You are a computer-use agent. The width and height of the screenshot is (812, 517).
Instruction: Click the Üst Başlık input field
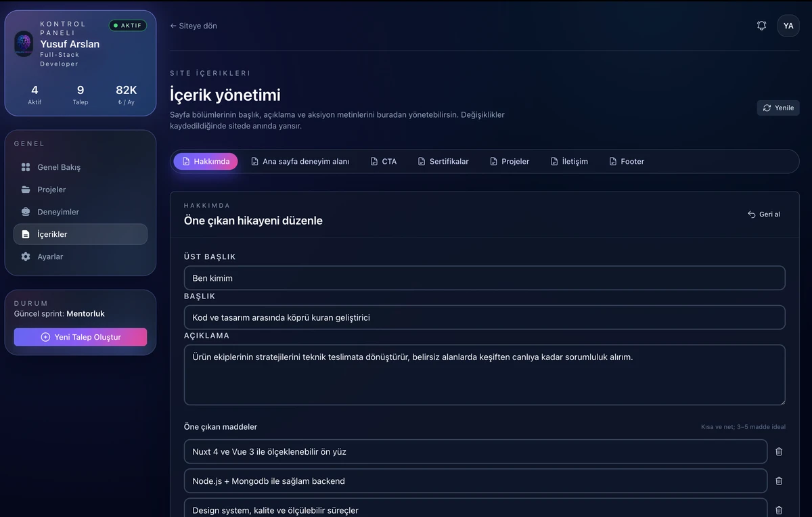(484, 278)
